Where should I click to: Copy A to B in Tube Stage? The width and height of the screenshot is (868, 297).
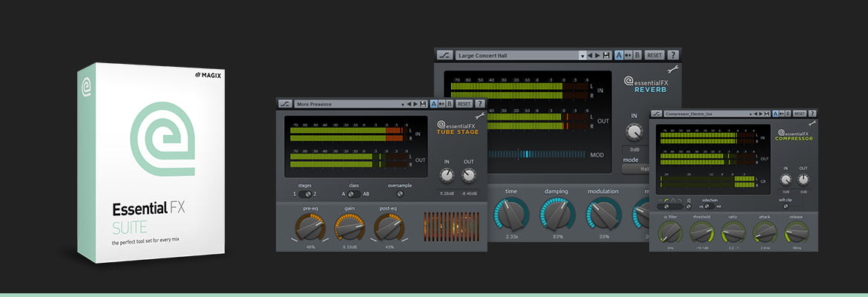point(441,104)
